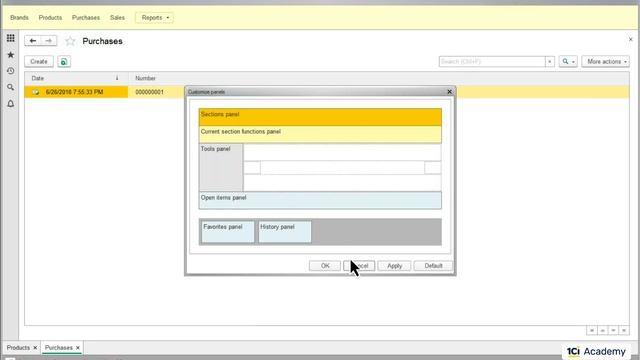Viewport: 640px width, 360px height.
Task: Click Cancel in Customize panels dialog
Action: [x=359, y=266]
